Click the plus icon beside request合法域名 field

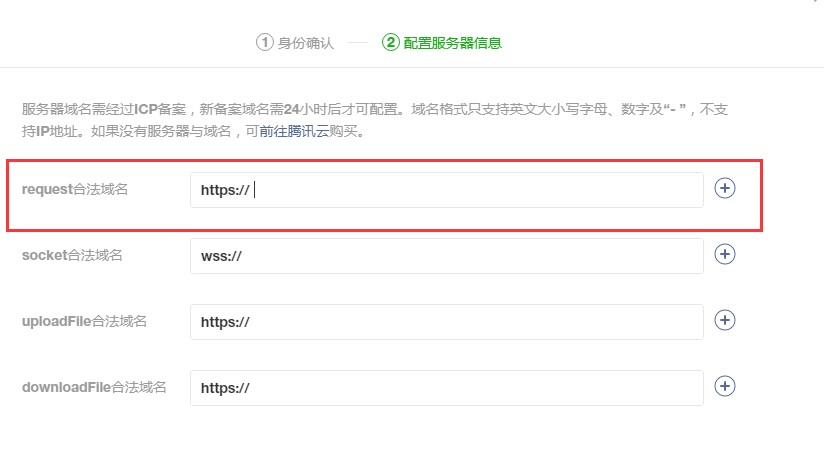(x=725, y=188)
